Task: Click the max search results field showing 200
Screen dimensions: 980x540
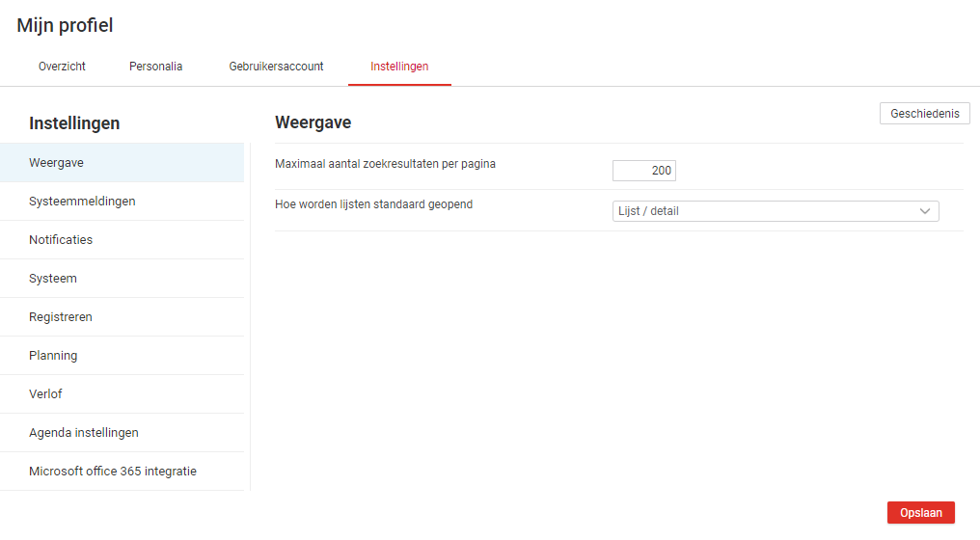Action: click(x=644, y=171)
